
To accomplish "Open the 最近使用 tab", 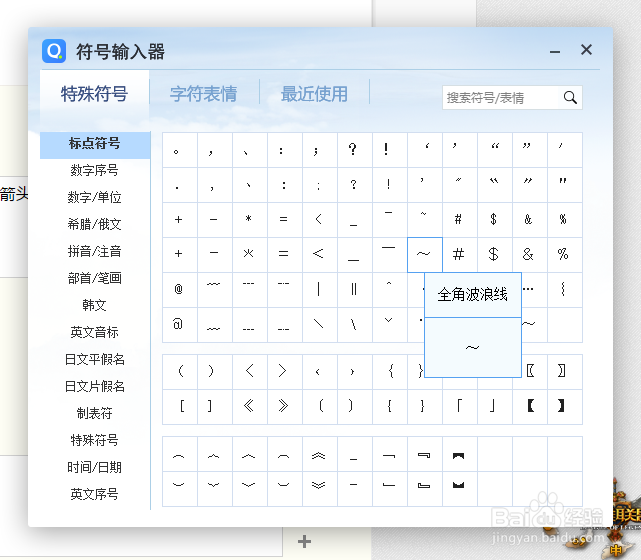I will pyautogui.click(x=314, y=94).
